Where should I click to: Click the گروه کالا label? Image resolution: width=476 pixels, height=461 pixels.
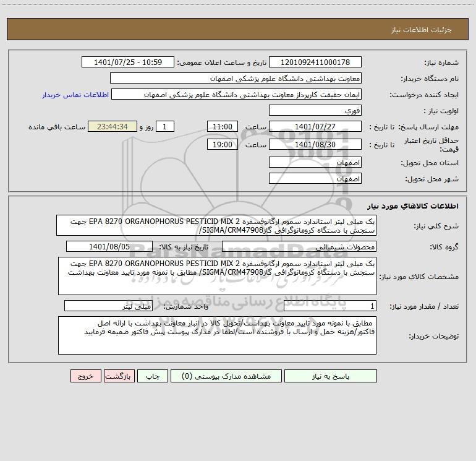444,247
